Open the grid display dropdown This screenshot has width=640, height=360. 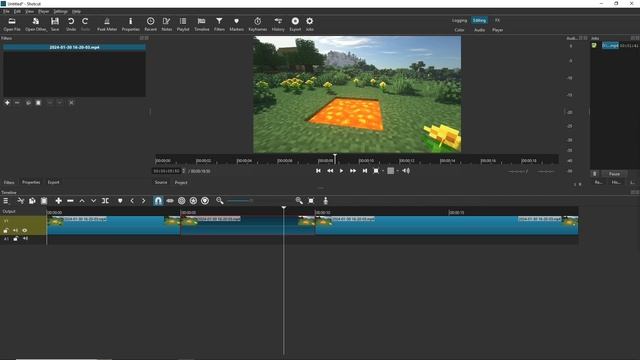[x=397, y=171]
